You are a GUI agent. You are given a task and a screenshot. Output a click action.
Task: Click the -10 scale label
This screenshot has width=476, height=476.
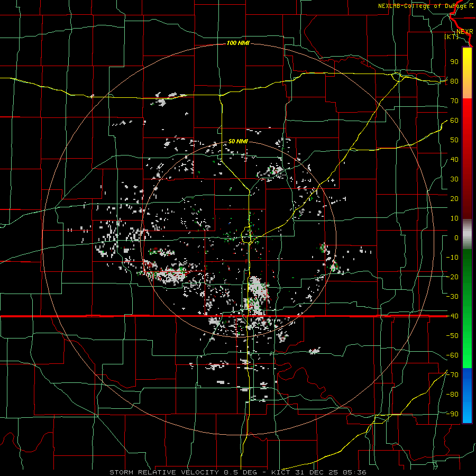coord(452,258)
